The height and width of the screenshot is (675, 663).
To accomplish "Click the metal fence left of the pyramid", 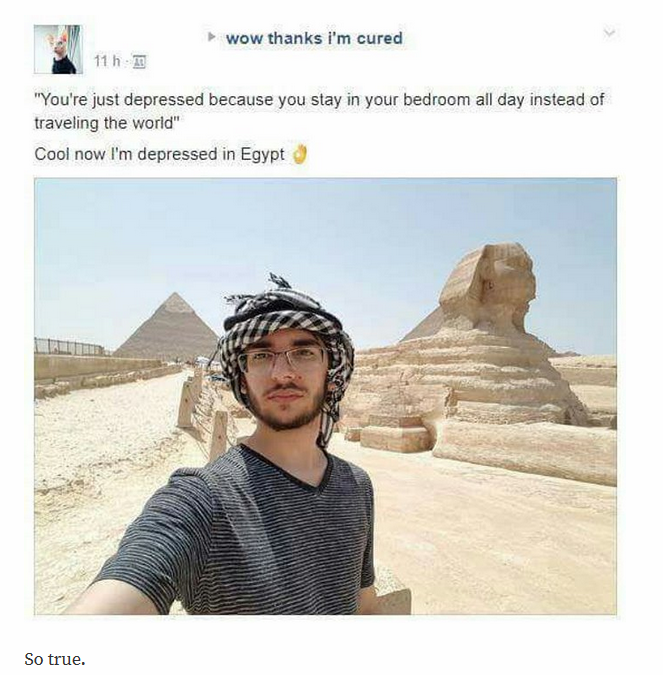I will point(69,346).
